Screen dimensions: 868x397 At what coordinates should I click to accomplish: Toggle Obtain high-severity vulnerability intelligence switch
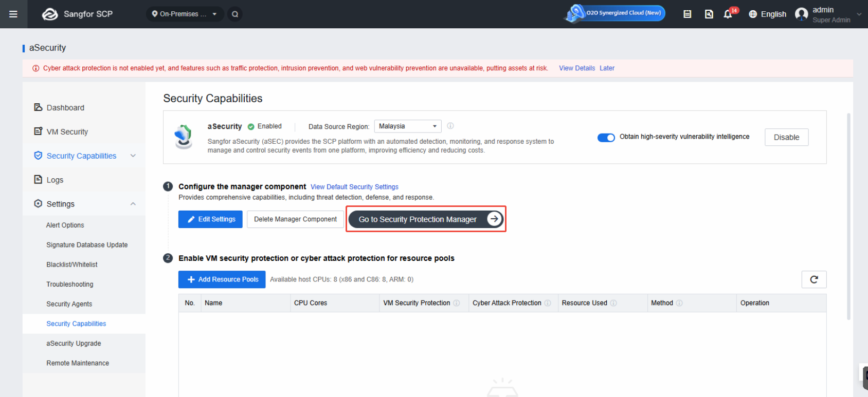point(606,137)
